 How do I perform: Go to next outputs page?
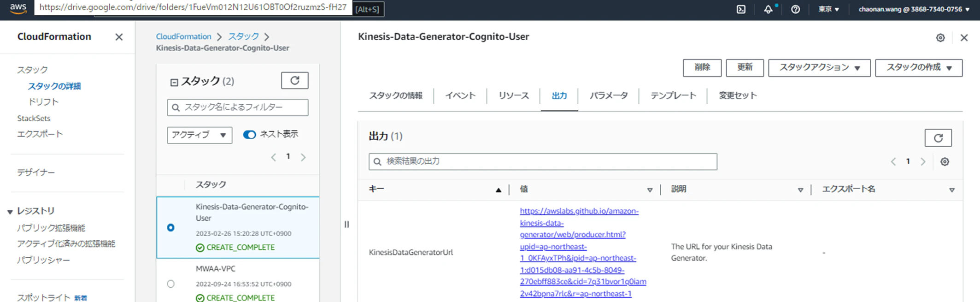coord(923,162)
